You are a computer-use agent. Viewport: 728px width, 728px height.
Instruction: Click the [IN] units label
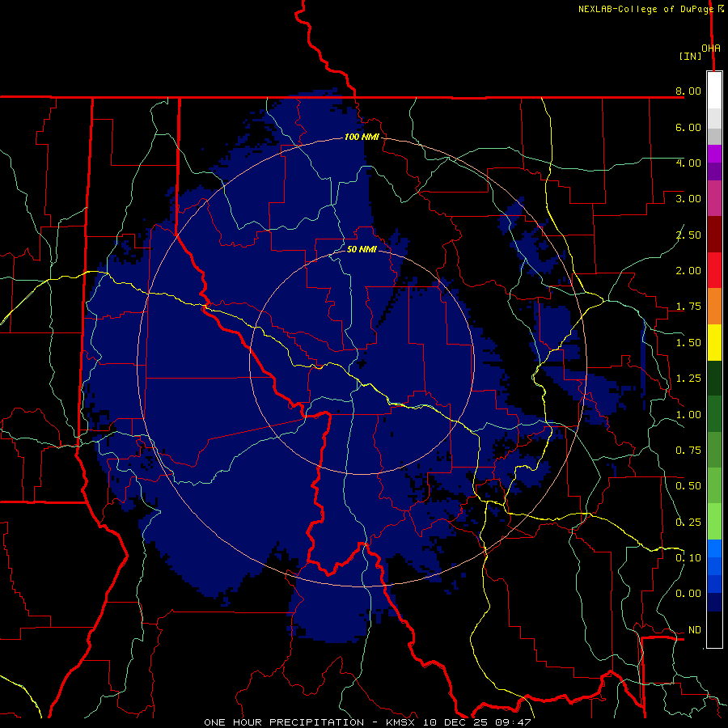click(690, 56)
